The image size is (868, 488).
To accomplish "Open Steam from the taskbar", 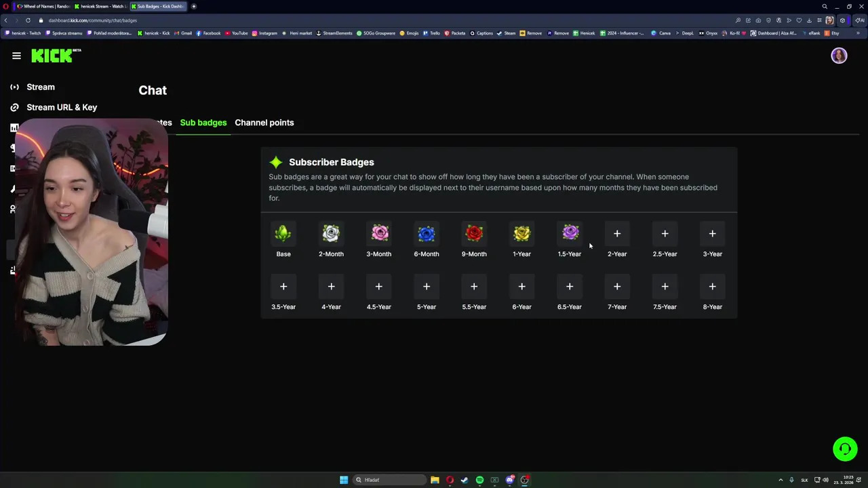I will [x=465, y=480].
